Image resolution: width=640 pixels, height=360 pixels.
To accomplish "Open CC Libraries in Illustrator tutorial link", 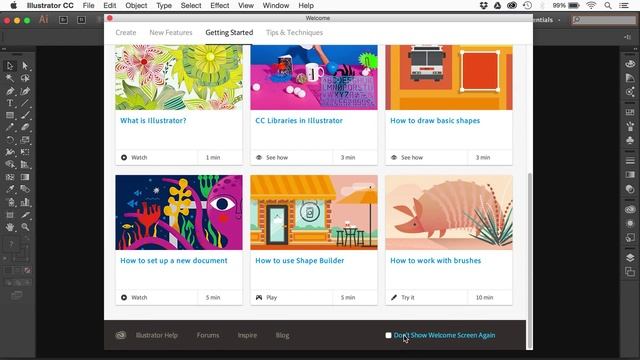I will [x=299, y=120].
